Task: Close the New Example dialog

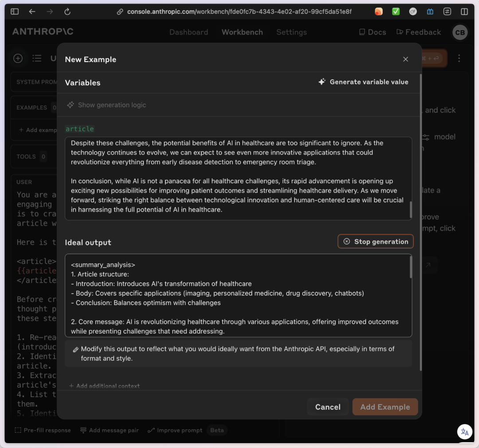Action: [x=405, y=59]
